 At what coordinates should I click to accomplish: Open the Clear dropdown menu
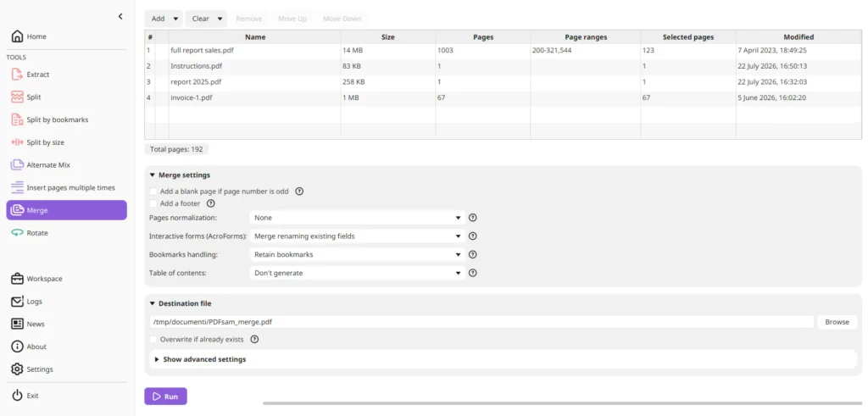tap(206, 19)
